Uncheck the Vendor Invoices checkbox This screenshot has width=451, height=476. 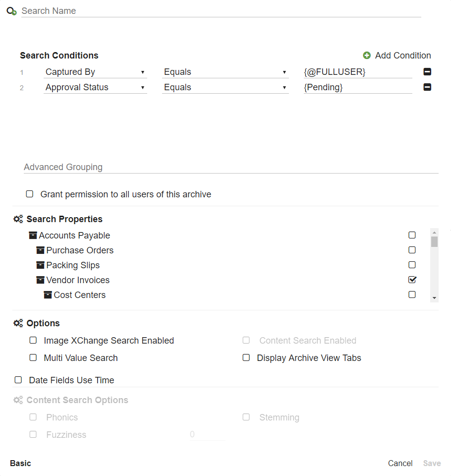412,279
